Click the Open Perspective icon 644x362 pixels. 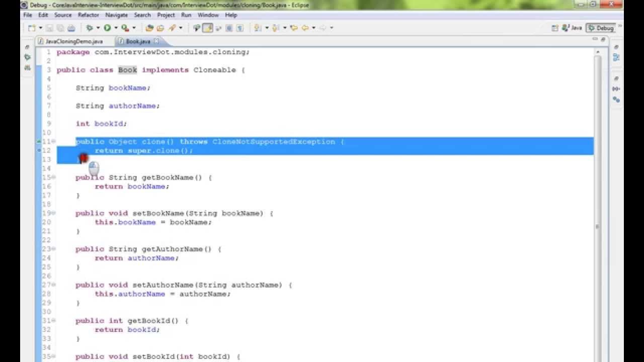[555, 28]
